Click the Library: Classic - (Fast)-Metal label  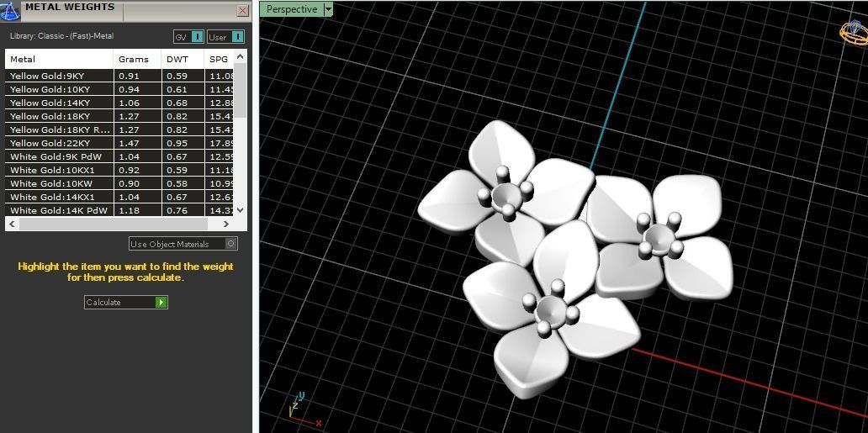(x=61, y=36)
